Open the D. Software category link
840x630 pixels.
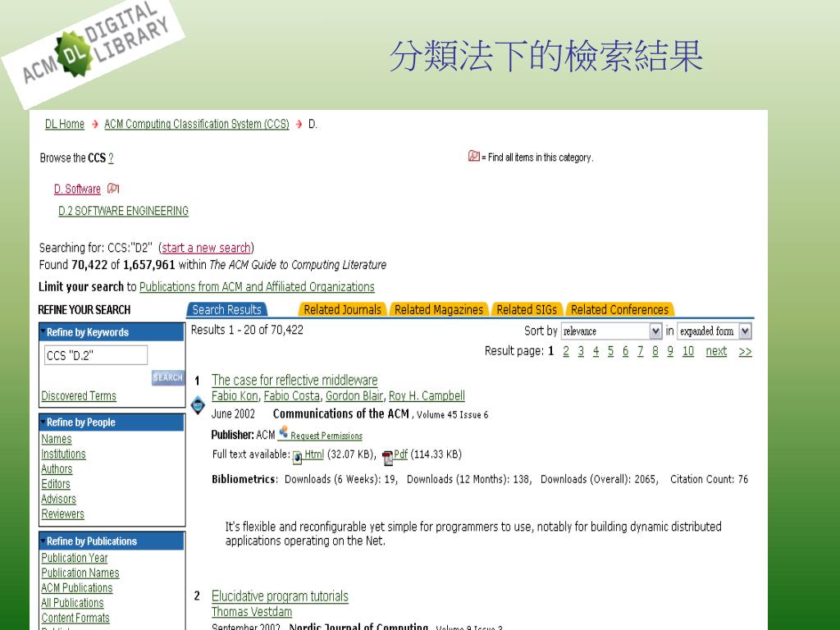77,189
